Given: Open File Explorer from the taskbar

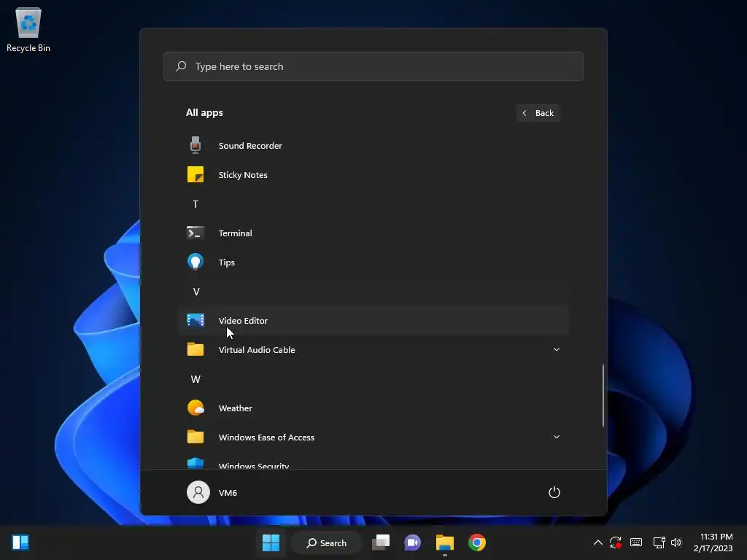Looking at the screenshot, I should 444,542.
